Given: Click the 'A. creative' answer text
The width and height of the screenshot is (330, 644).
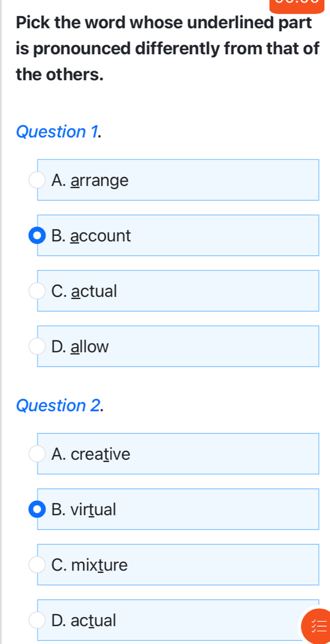Looking at the screenshot, I should 91,454.
